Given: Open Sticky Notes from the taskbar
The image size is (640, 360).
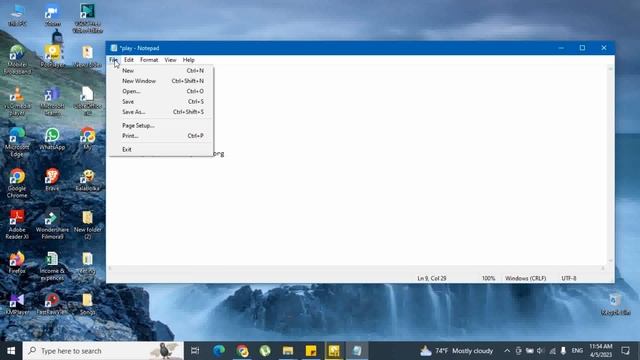Looking at the screenshot, I should 311,351.
